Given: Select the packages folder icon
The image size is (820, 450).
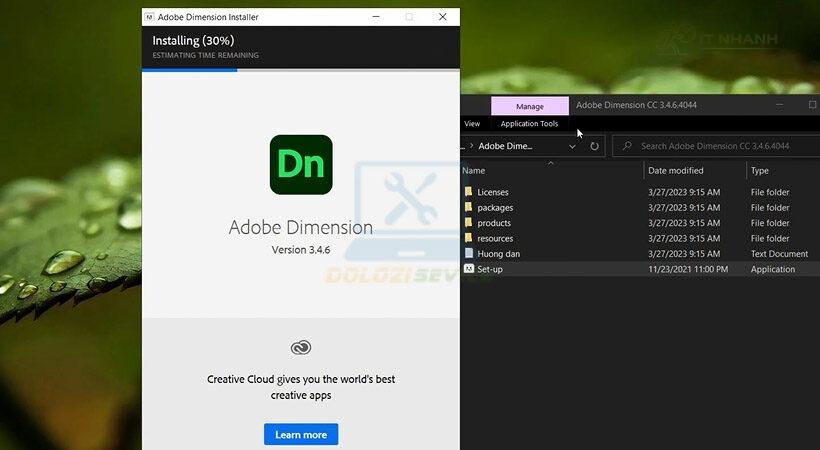Looking at the screenshot, I should [x=468, y=208].
